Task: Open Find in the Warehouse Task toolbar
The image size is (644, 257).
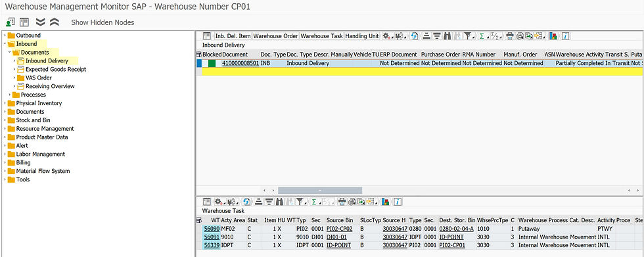Action: pyautogui.click(x=280, y=202)
